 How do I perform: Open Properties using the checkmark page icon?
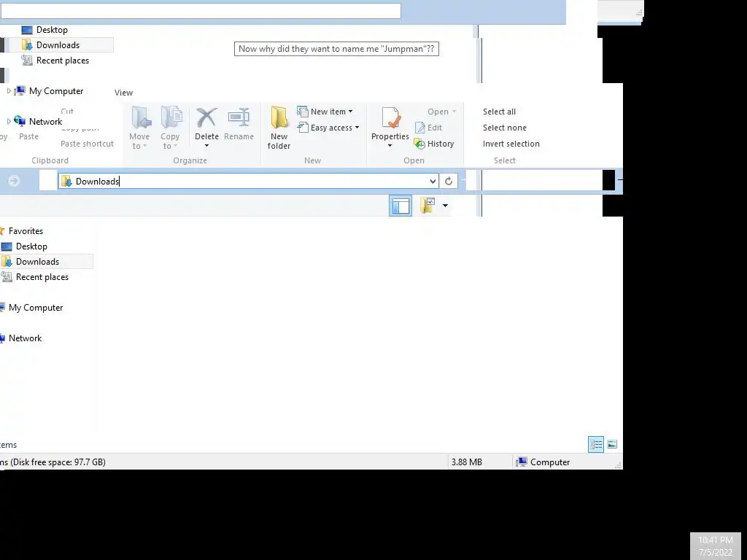tap(390, 118)
